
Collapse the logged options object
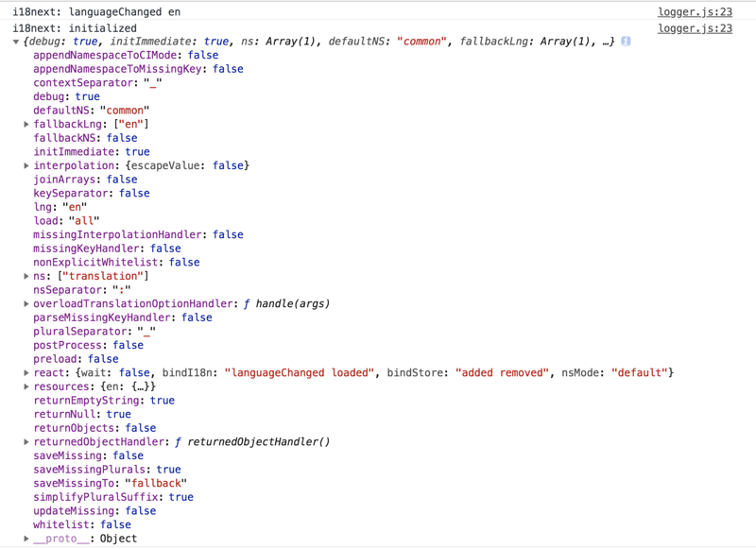click(x=16, y=42)
